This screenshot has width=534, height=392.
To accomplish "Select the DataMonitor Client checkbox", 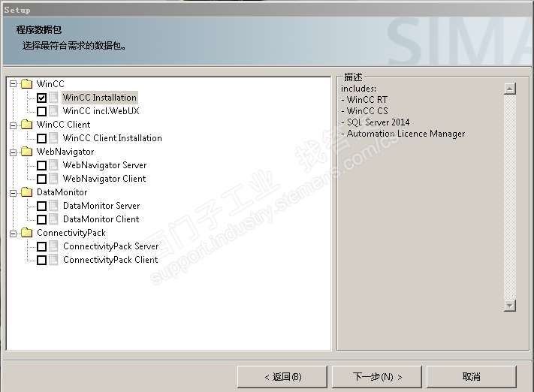I will (x=41, y=220).
